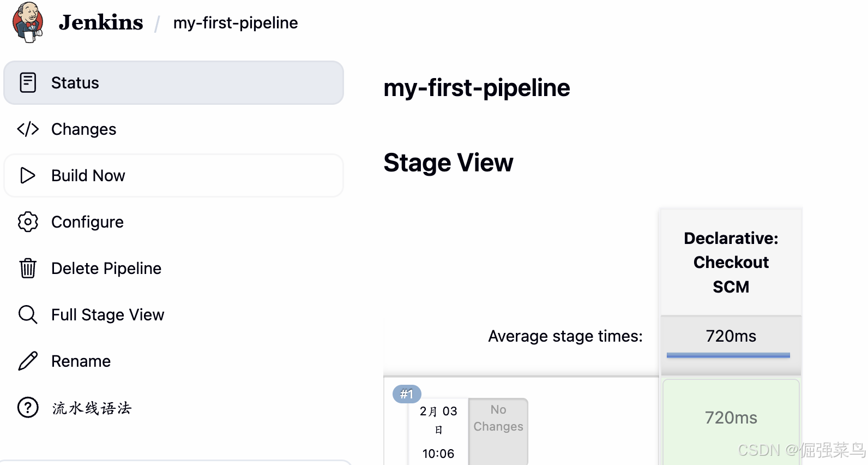The image size is (868, 465).
Task: Click the question mark help icon
Action: (x=28, y=407)
